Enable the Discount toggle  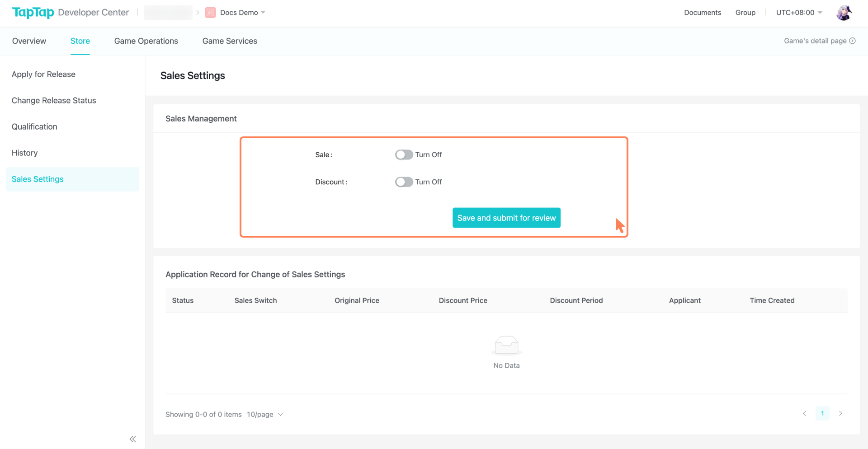click(404, 182)
